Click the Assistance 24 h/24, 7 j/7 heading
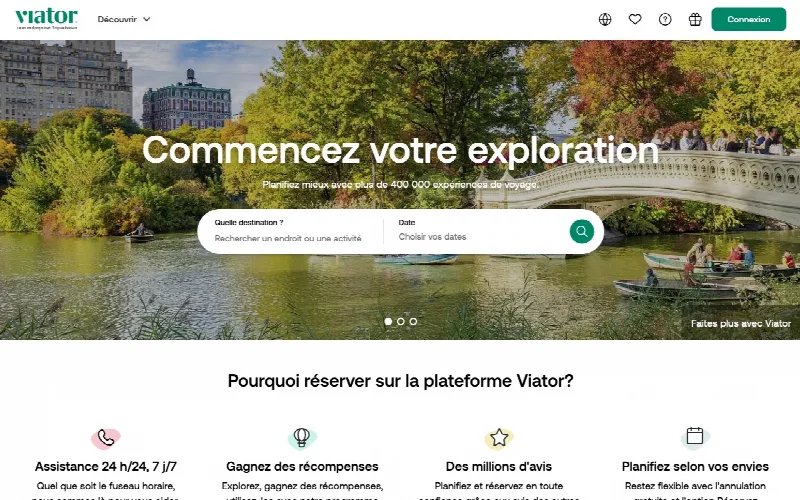Image resolution: width=800 pixels, height=500 pixels. coord(106,466)
